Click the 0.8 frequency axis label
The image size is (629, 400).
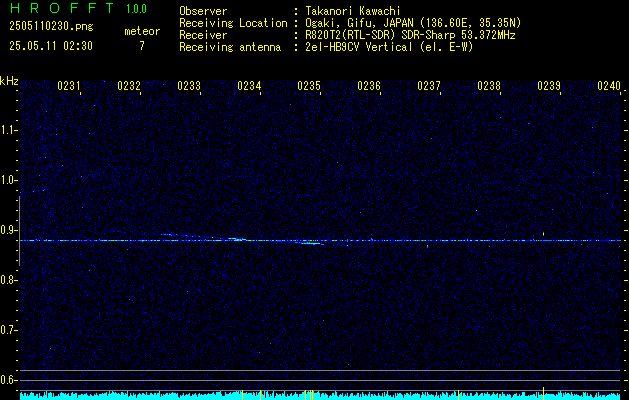tap(8, 280)
